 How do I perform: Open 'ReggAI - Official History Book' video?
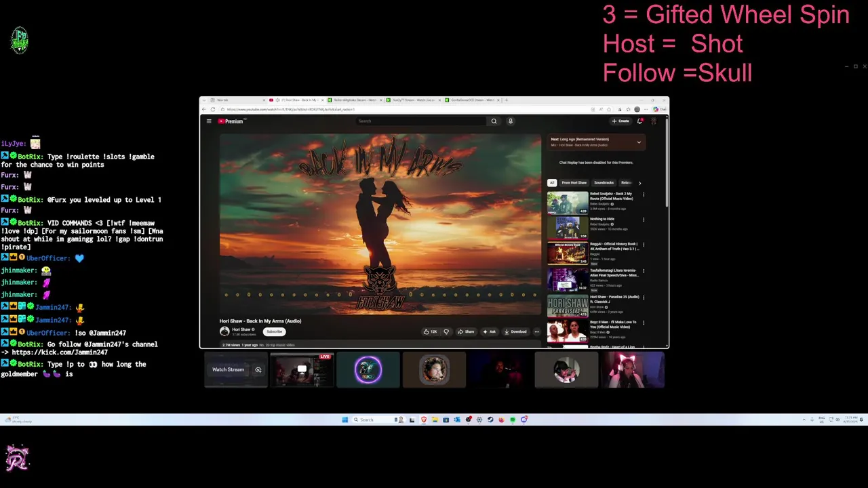568,253
